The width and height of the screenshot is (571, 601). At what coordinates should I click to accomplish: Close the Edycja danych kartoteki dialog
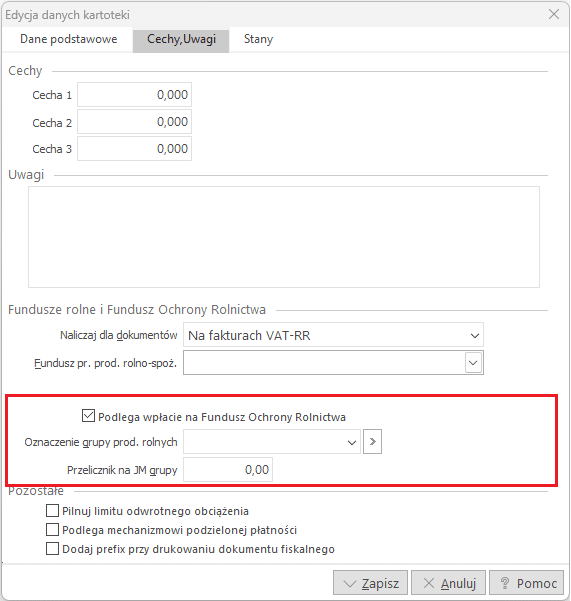click(554, 15)
